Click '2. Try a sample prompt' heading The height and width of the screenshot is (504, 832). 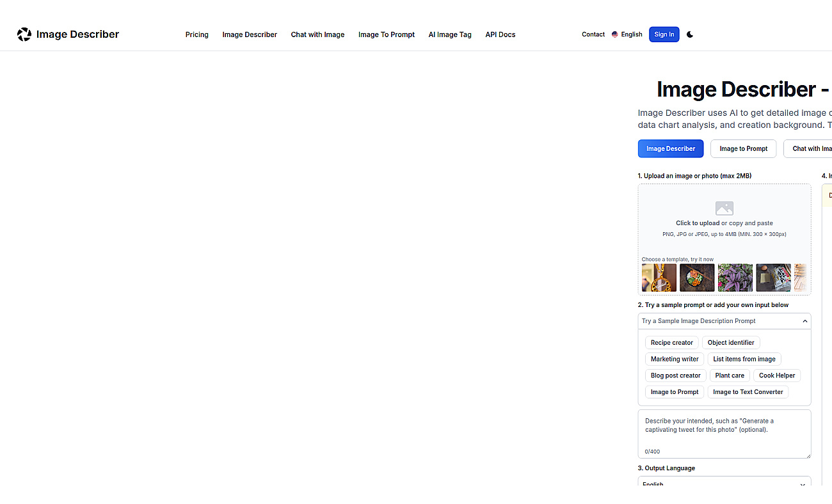click(713, 305)
